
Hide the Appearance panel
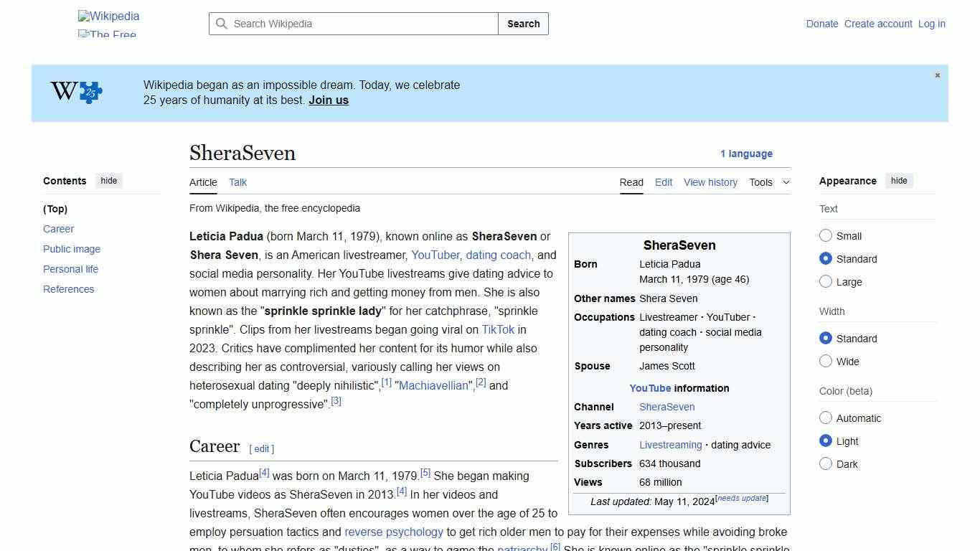tap(899, 181)
